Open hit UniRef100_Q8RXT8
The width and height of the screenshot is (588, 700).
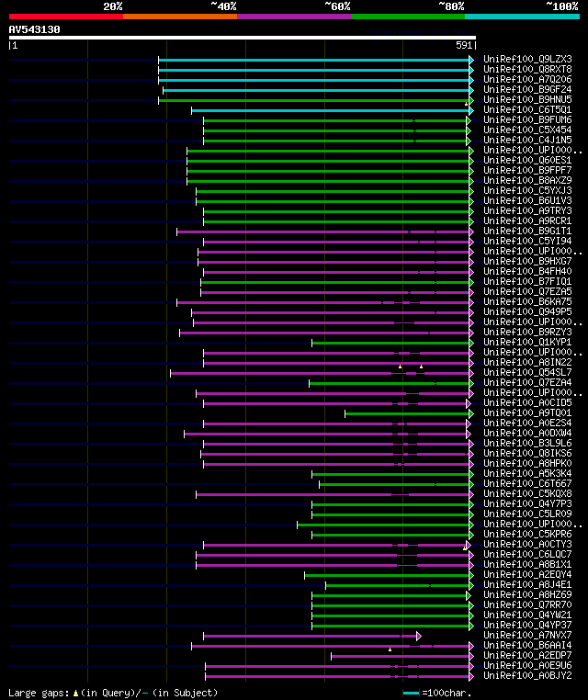tap(527, 69)
